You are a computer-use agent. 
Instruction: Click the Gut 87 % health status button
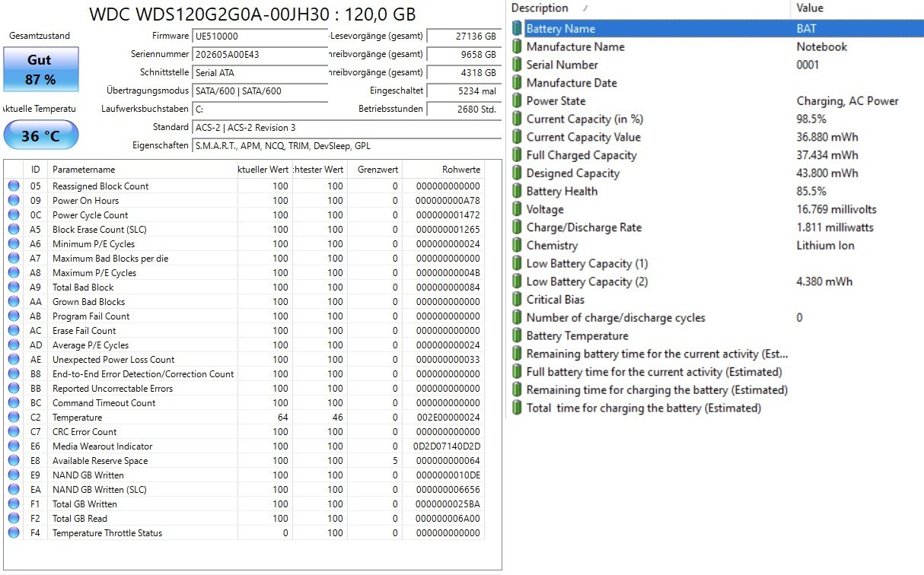40,69
